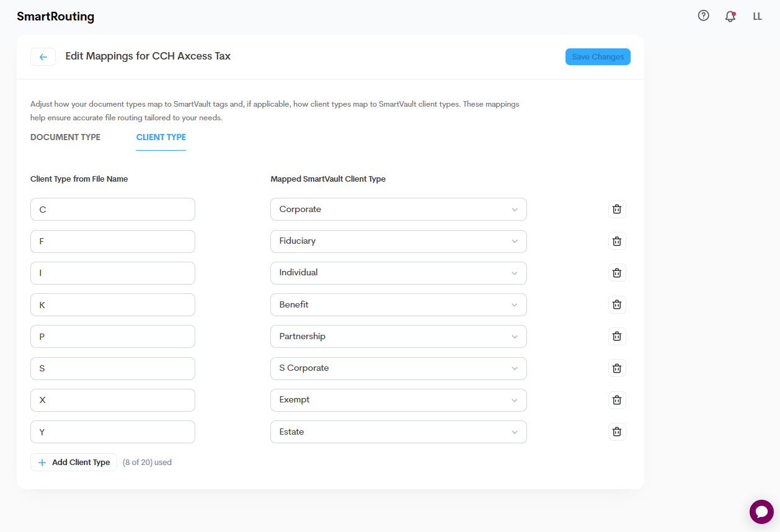
Task: Expand the Exempt client type dropdown
Action: [x=398, y=400]
